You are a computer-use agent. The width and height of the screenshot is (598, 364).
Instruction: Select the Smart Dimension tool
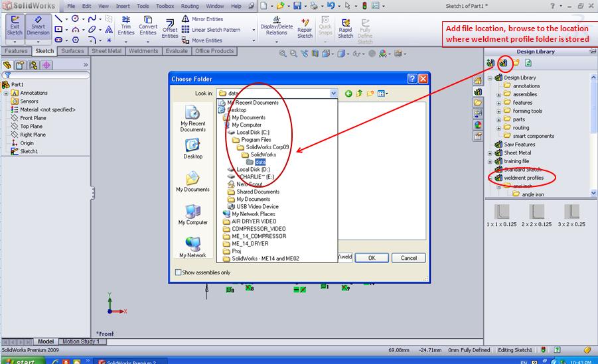(38, 26)
